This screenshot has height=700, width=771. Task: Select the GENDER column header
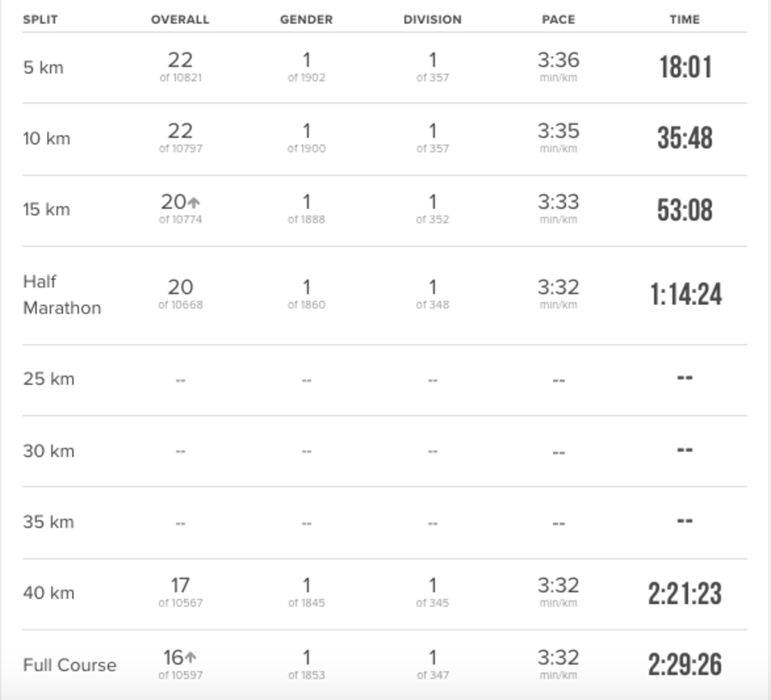click(x=306, y=19)
